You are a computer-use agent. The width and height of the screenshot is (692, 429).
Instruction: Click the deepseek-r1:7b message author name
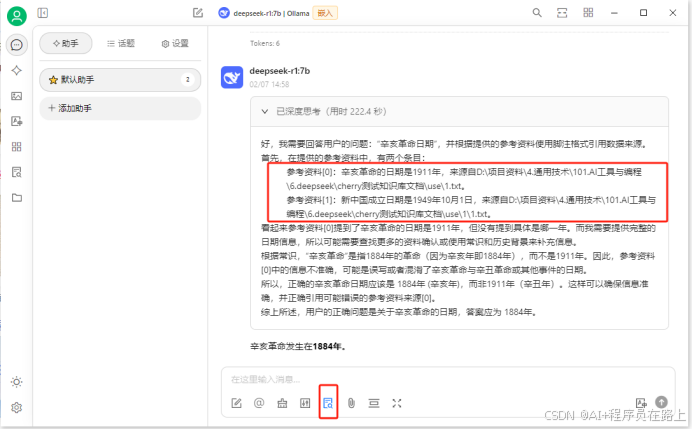point(280,71)
